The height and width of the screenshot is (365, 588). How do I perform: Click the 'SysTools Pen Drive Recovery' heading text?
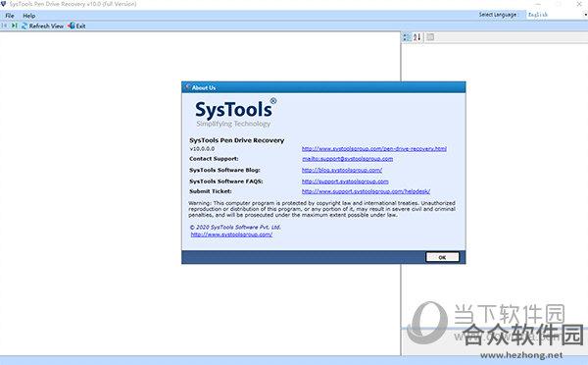(236, 140)
